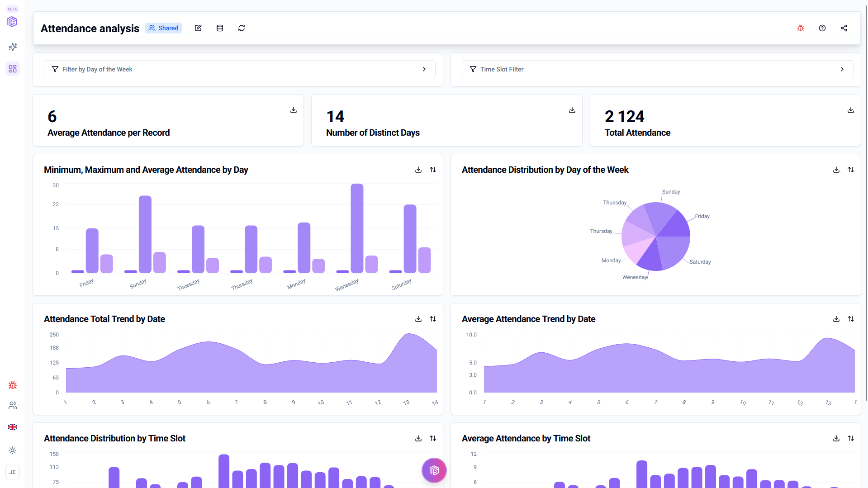This screenshot has width=868, height=488.
Task: Toggle light/dark theme with sun icon
Action: coord(12,450)
